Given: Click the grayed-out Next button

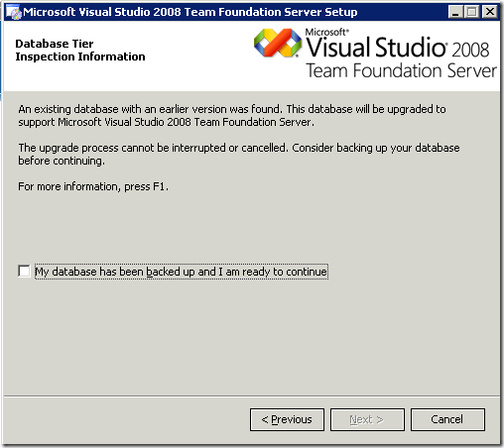Looking at the screenshot, I should pyautogui.click(x=367, y=419).
